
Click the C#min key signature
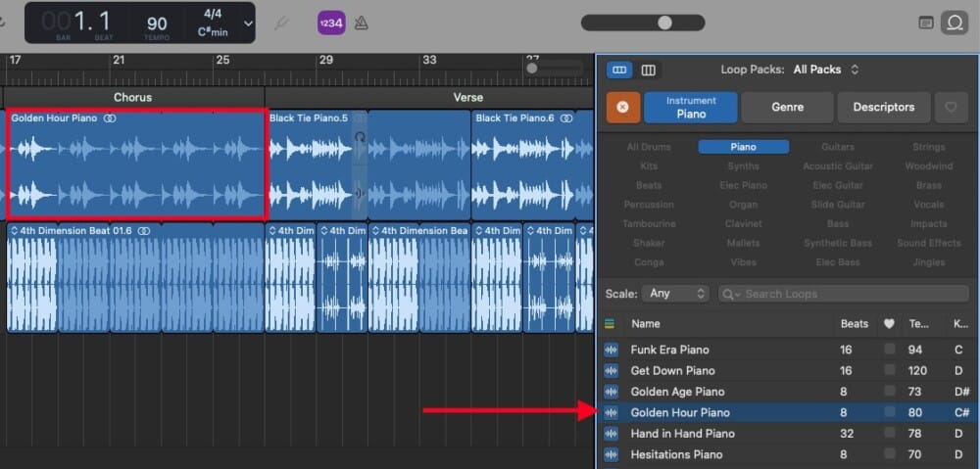coord(213,31)
